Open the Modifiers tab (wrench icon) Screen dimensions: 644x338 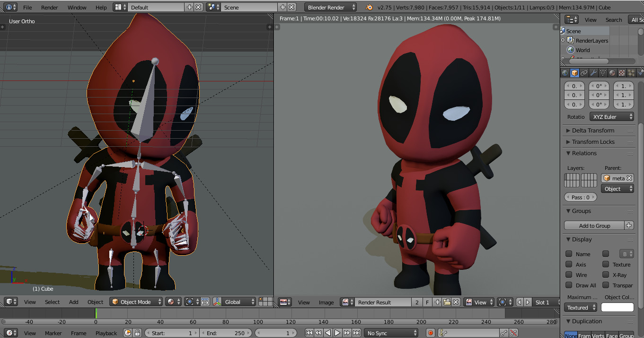[x=593, y=72]
